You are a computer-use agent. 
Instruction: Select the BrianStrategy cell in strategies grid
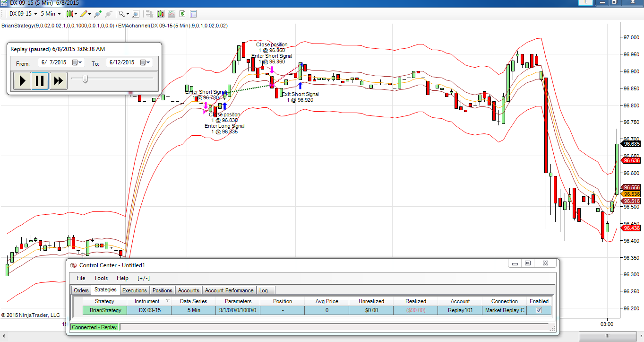pos(104,310)
